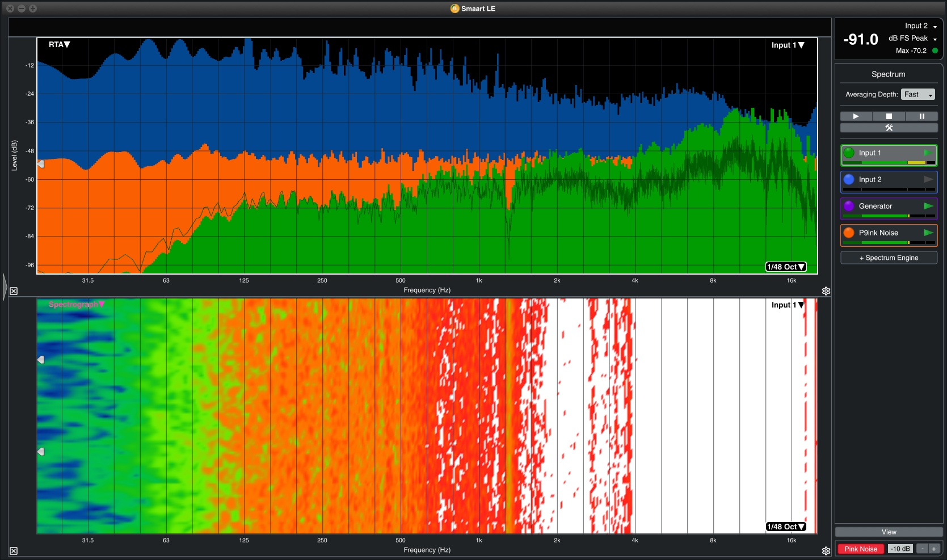The image size is (947, 560).
Task: Open spectrum settings via hammer-wrench icon
Action: (x=889, y=128)
